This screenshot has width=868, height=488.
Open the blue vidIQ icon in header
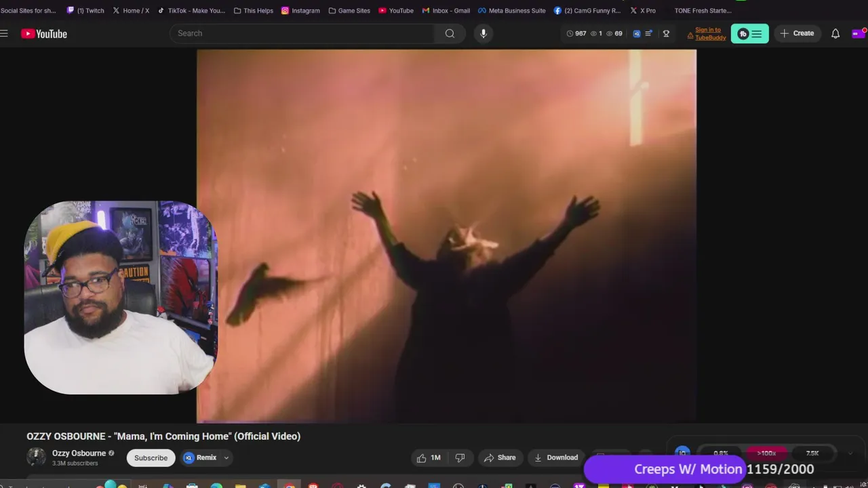636,33
